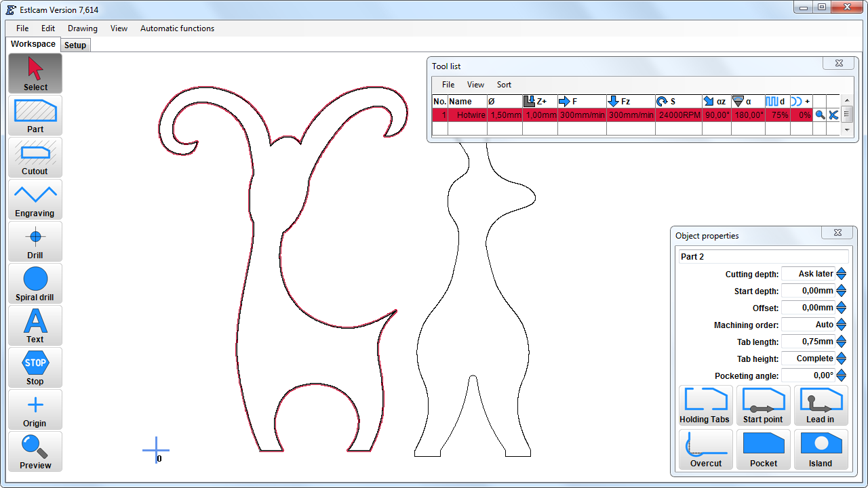The image size is (868, 488).
Task: Adjust Cutting depth stepper arrows
Action: pyautogui.click(x=842, y=274)
